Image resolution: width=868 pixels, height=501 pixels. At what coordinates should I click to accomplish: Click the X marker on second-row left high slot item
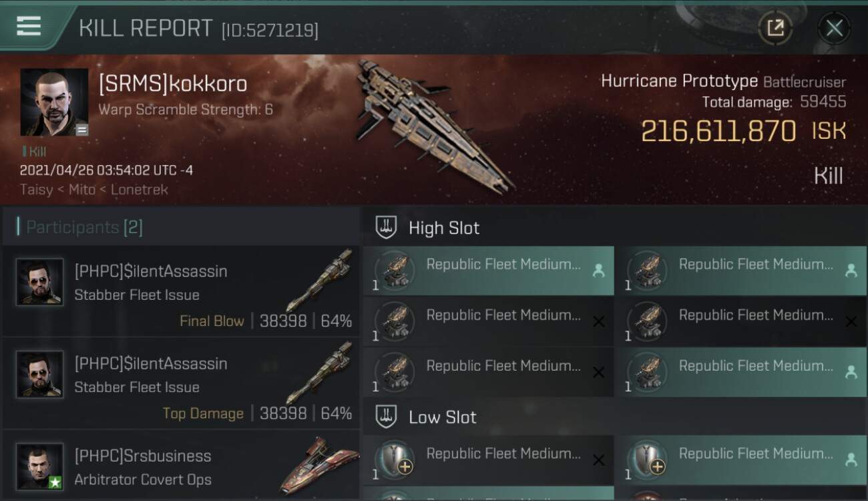click(x=598, y=322)
